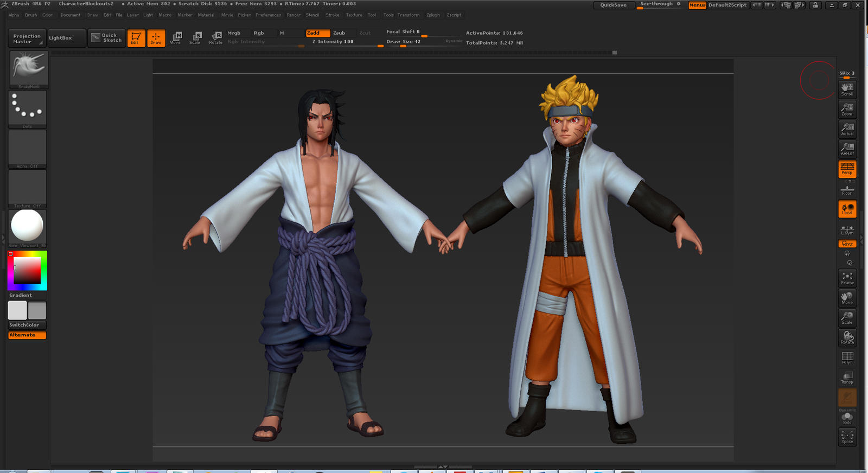Click the lock UI icon
Image resolution: width=868 pixels, height=473 pixels.
pos(815,5)
